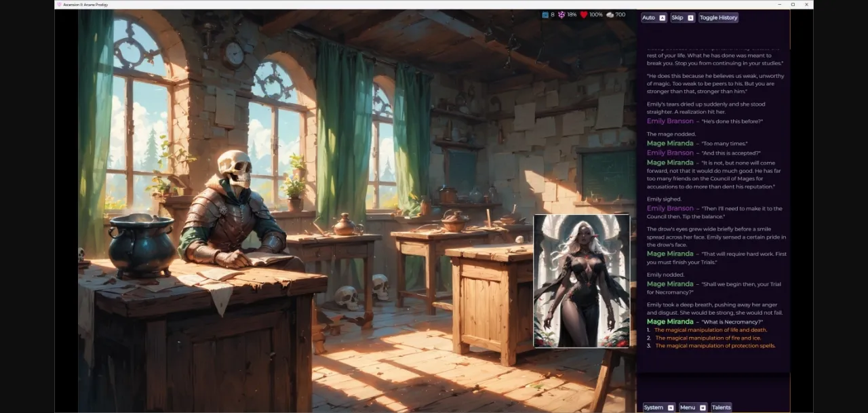Image resolution: width=868 pixels, height=413 pixels.
Task: Click the app icon in the title bar
Action: click(x=59, y=4)
